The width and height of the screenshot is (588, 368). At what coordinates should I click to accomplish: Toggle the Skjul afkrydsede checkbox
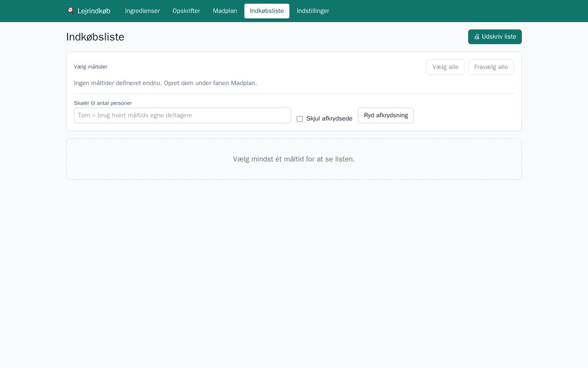coord(300,119)
